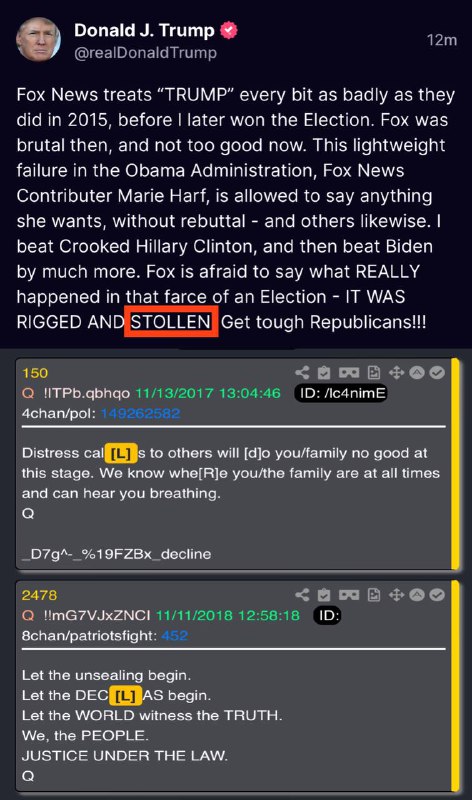Image resolution: width=472 pixels, height=800 pixels.
Task: Click the yellow highlighted [L] in drop 150
Action: point(121,453)
